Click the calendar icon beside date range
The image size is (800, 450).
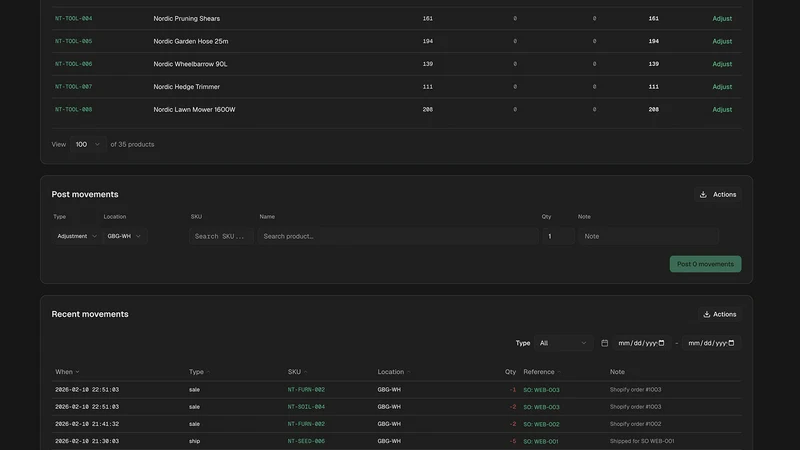[x=605, y=343]
